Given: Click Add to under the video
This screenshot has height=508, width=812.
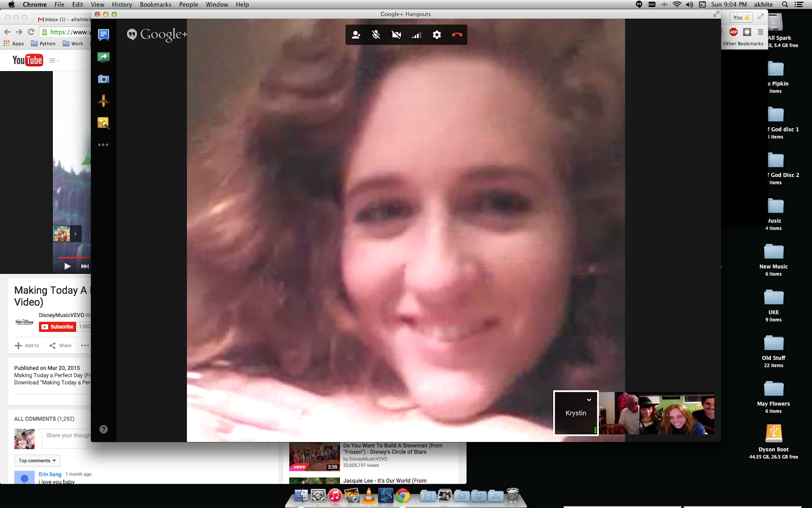Looking at the screenshot, I should (x=27, y=345).
